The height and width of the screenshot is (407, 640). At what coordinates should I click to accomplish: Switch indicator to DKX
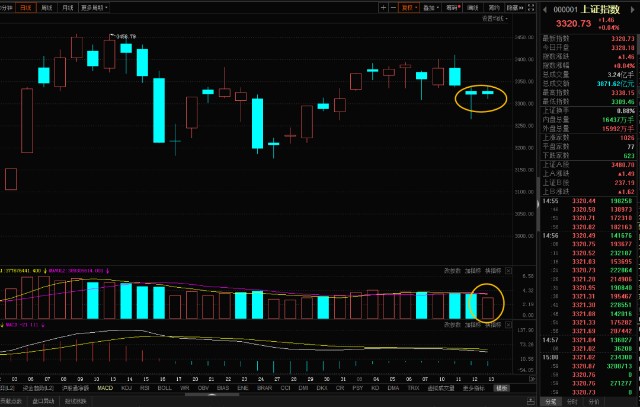[x=322, y=388]
